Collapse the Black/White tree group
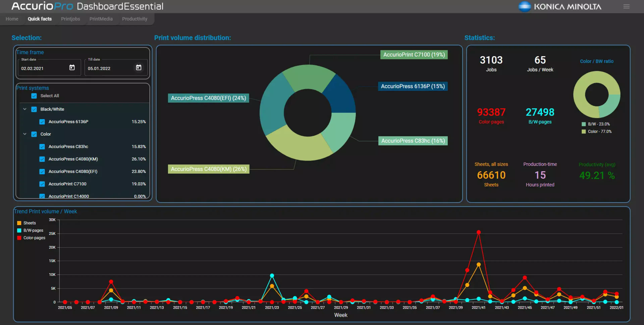Image resolution: width=644 pixels, height=325 pixels. pos(25,109)
